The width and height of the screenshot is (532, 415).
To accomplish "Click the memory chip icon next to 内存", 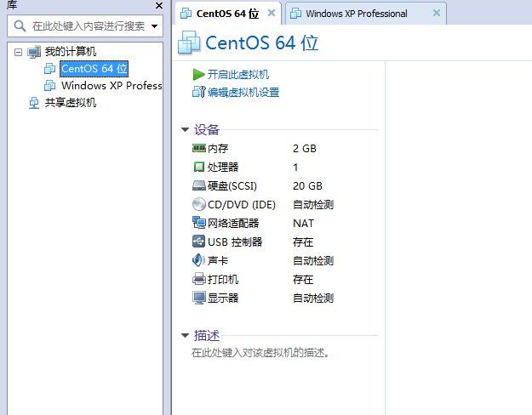I will pyautogui.click(x=199, y=148).
